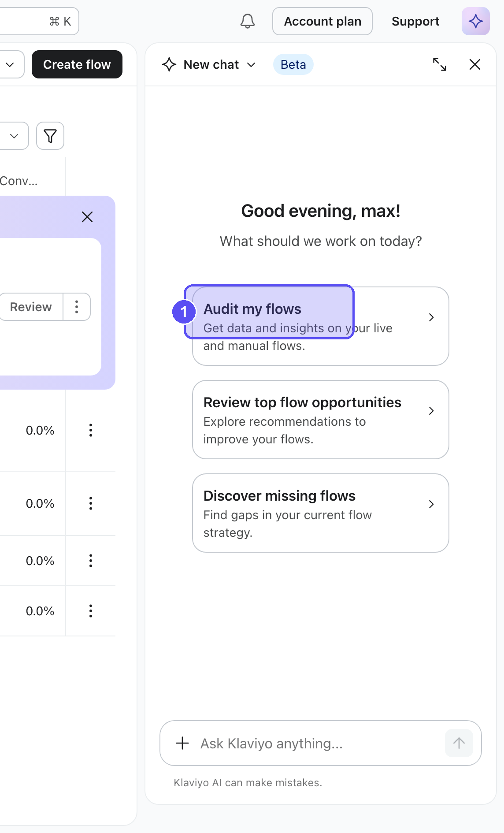
Task: Dismiss the purple recommendation card
Action: pyautogui.click(x=87, y=217)
